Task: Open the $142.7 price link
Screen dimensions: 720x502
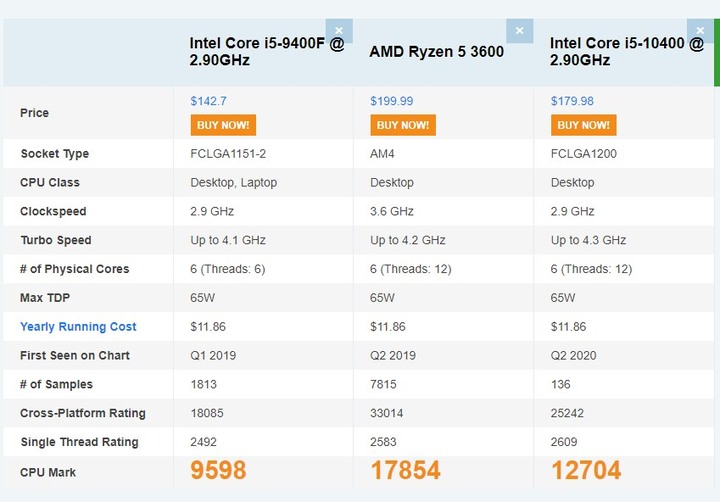Action: [x=208, y=101]
